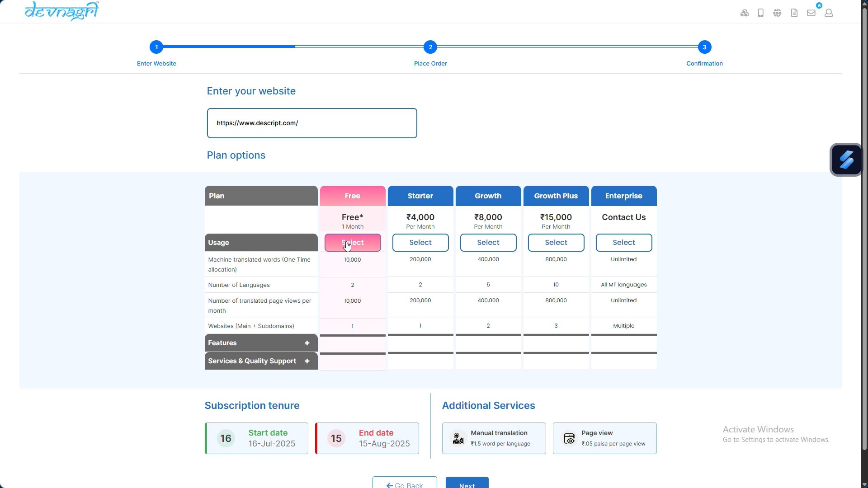The height and width of the screenshot is (488, 868).
Task: Click 'All MT languages' in the Enterprise column
Action: click(624, 285)
